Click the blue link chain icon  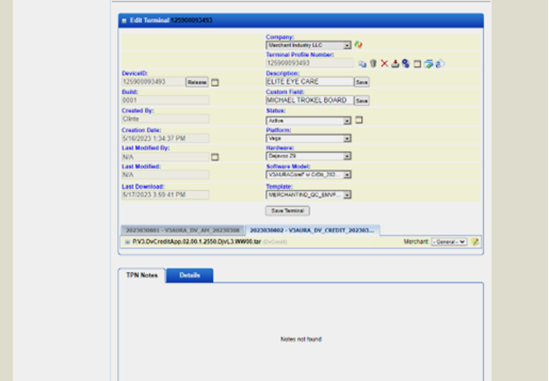coord(406,63)
